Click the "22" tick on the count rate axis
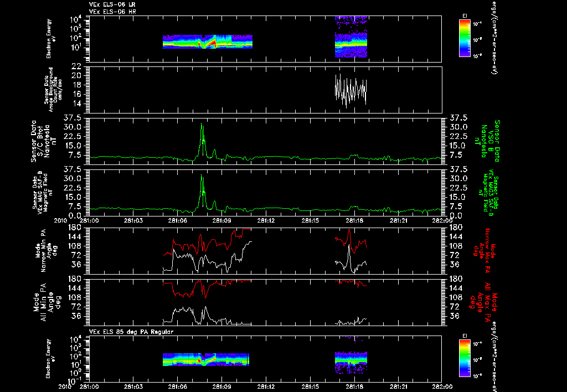 point(76,66)
